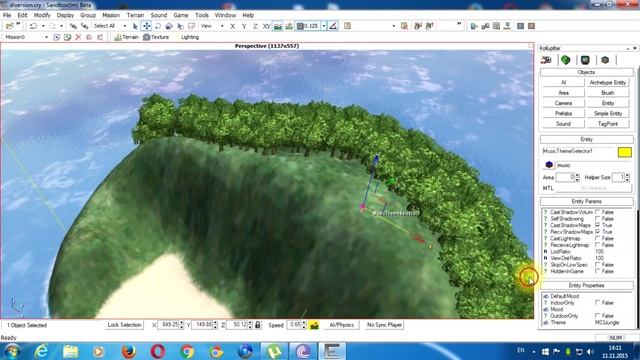
Task: Click the yellow terrain-follow camera icon
Action: click(x=314, y=325)
